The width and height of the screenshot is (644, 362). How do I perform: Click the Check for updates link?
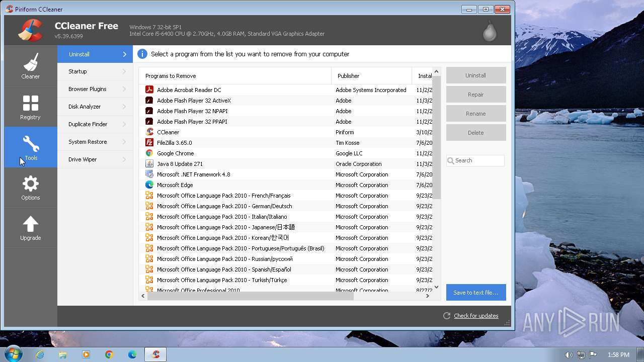point(476,316)
